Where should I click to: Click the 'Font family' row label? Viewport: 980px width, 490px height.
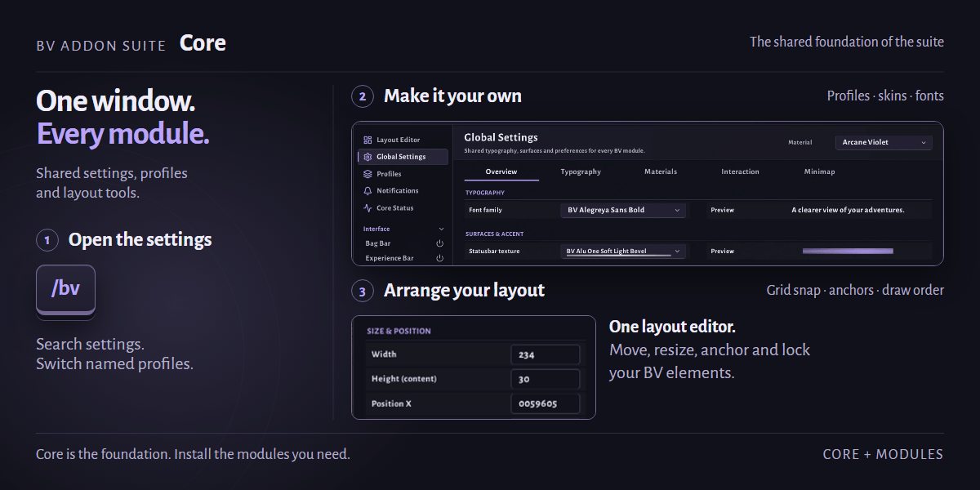[x=486, y=210]
